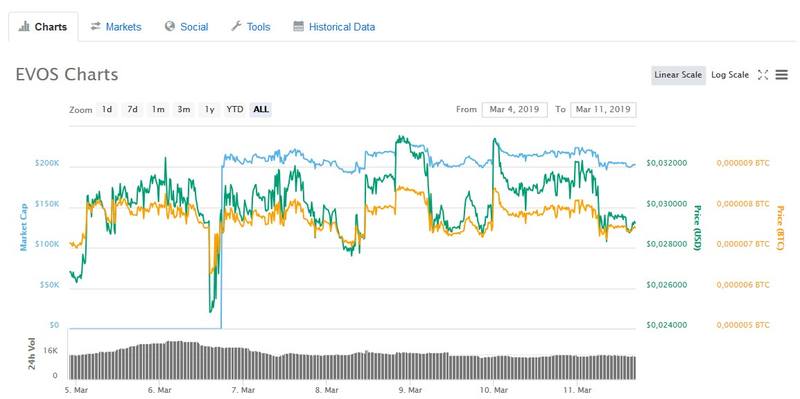Click the 24h Vol bar area
Image resolution: width=800 pixels, height=399 pixels.
353,365
